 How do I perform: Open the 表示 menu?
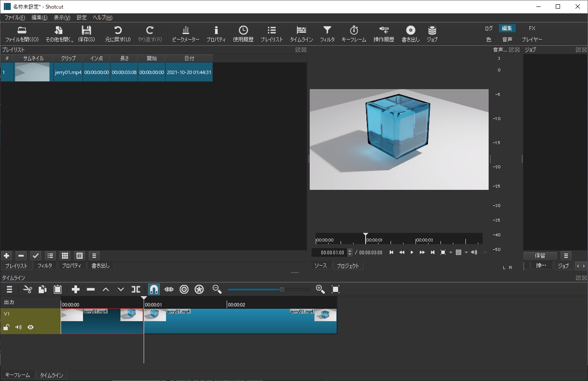(x=62, y=18)
